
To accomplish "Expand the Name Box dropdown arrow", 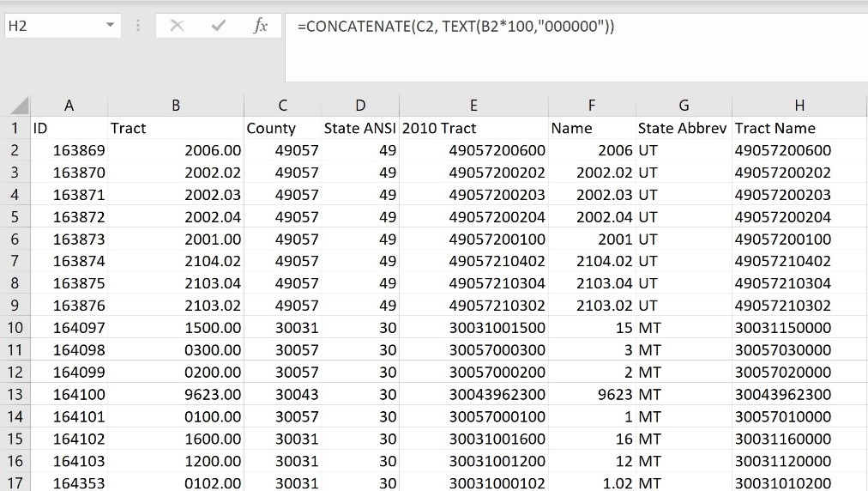I will point(110,27).
